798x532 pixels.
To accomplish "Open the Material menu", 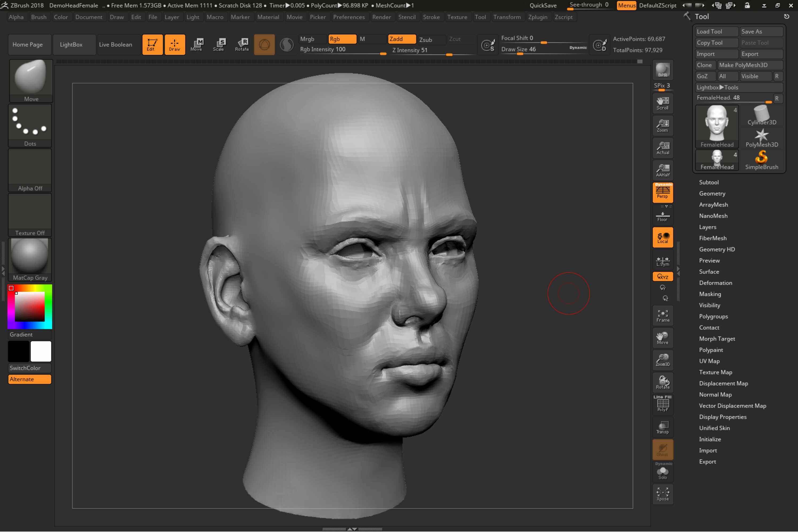I will tap(268, 17).
